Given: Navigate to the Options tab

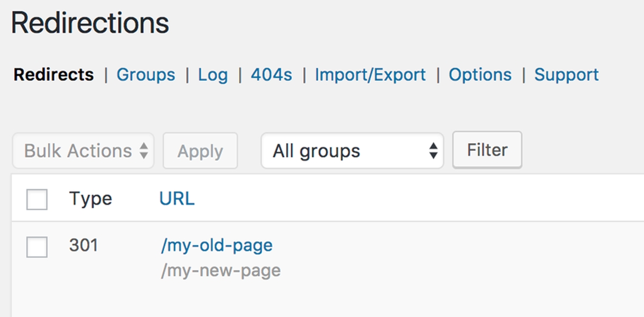Looking at the screenshot, I should coord(480,75).
